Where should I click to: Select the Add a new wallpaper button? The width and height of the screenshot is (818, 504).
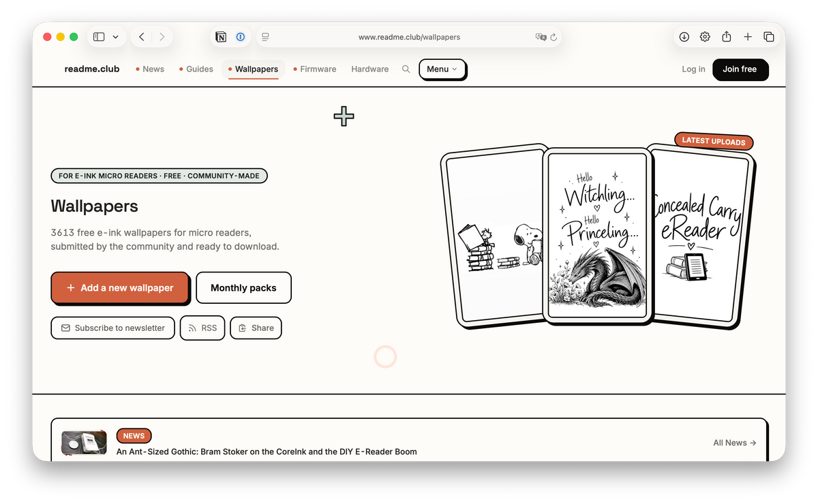tap(120, 287)
